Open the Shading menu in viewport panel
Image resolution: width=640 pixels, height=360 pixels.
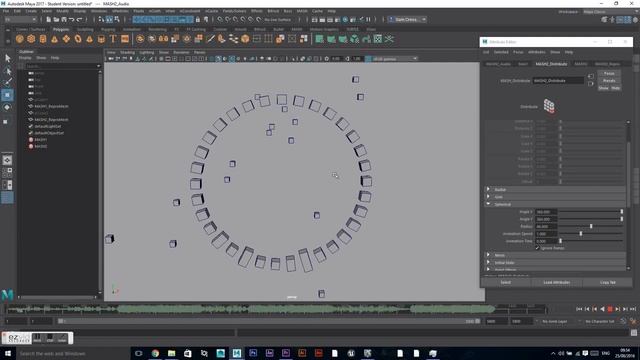click(127, 52)
